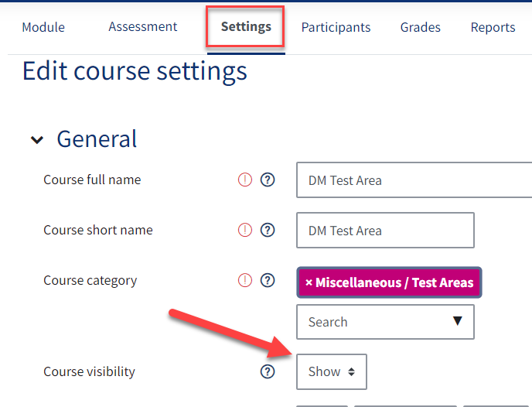
Task: Click required icon beside Course full name
Action: pyautogui.click(x=245, y=180)
